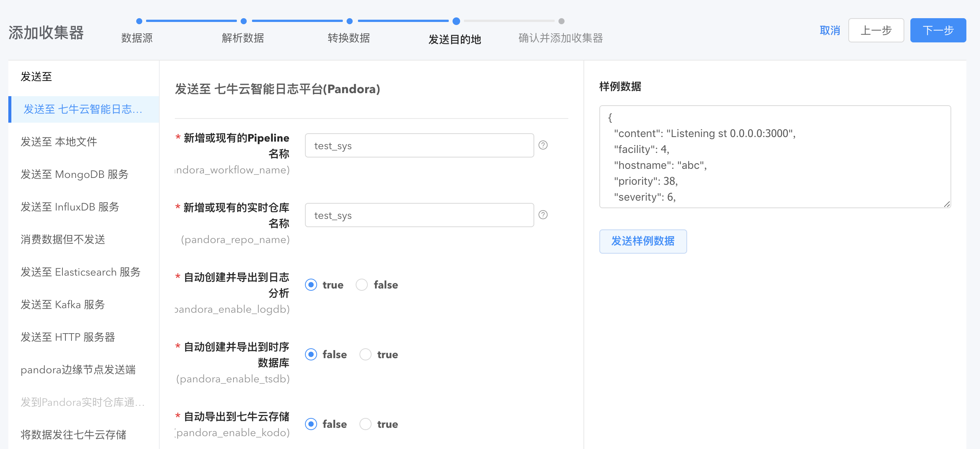Click the 发送至 sidebar heading
This screenshot has height=449, width=980.
pyautogui.click(x=36, y=76)
